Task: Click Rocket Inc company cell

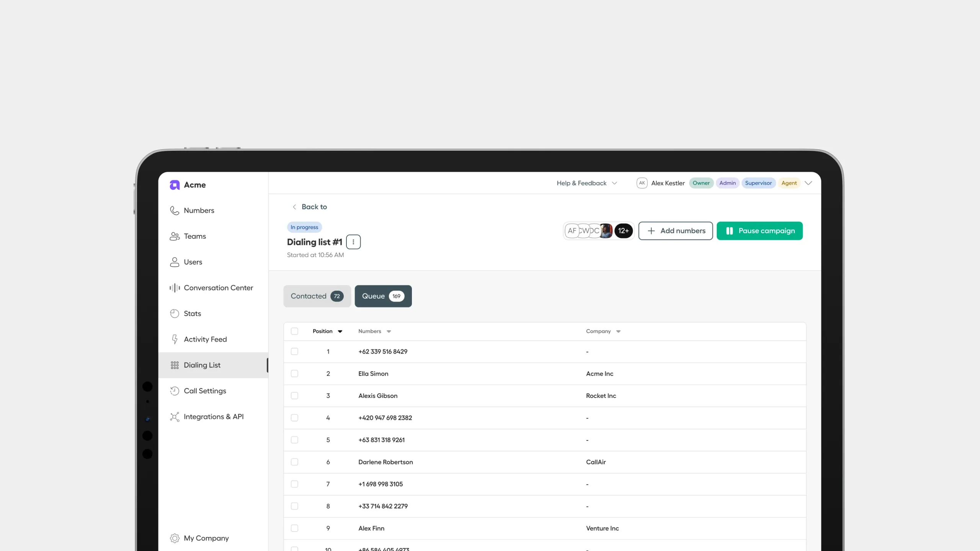Action: tap(601, 396)
